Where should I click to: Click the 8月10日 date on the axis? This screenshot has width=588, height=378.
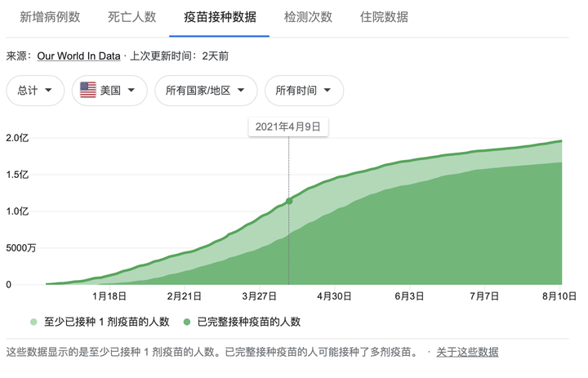coord(559,296)
